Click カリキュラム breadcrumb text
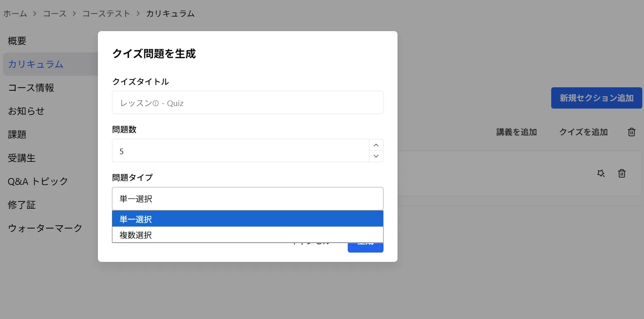The image size is (644, 319). click(170, 14)
